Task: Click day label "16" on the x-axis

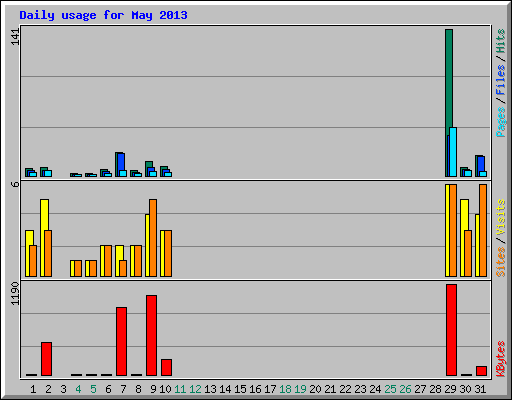Action: (x=255, y=389)
